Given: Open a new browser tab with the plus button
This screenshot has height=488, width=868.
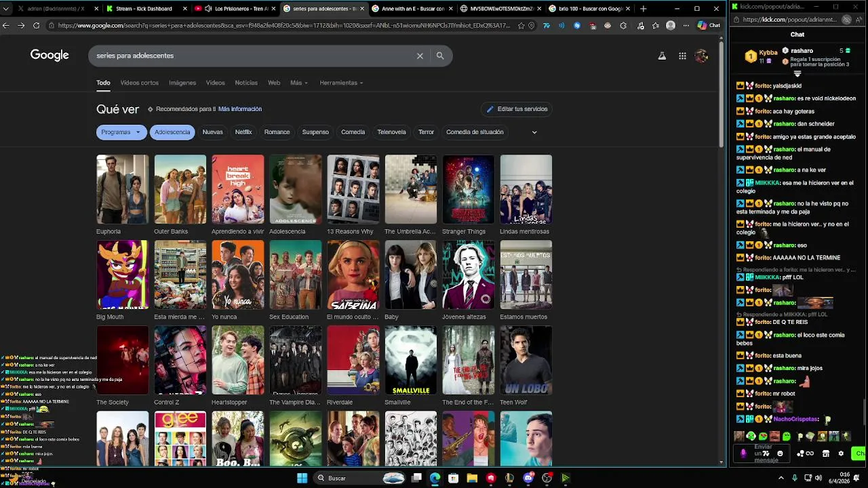Looking at the screenshot, I should tap(643, 9).
